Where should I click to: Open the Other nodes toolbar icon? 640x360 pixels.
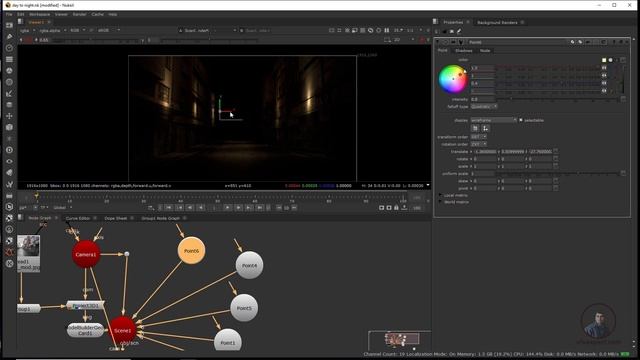pos(9,196)
